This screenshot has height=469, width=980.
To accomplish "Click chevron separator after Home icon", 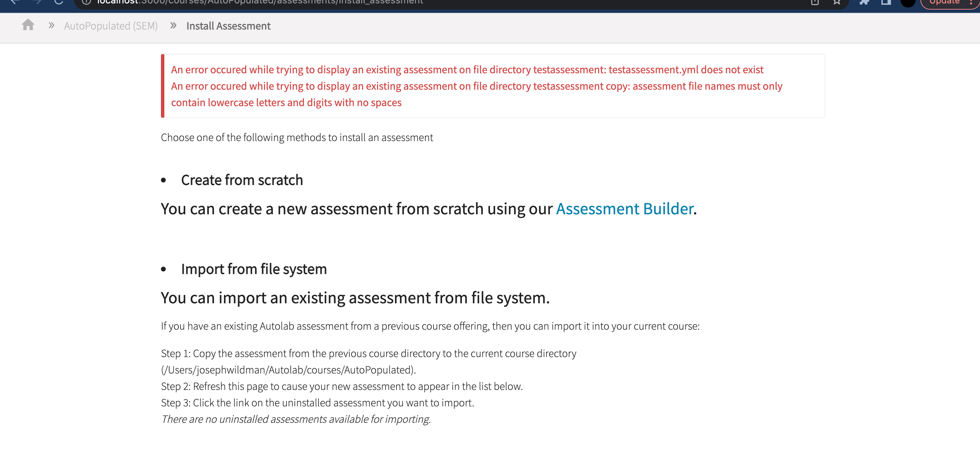I will click(51, 25).
